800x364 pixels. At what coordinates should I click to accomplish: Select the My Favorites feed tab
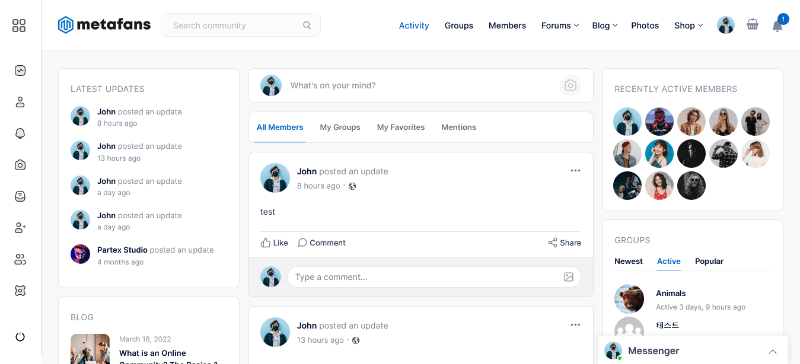pyautogui.click(x=401, y=127)
